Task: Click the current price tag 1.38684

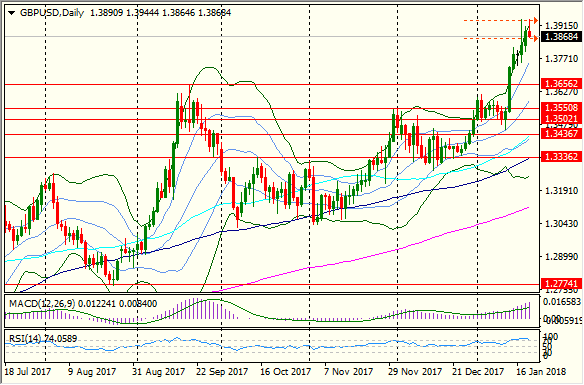Action: [561, 37]
